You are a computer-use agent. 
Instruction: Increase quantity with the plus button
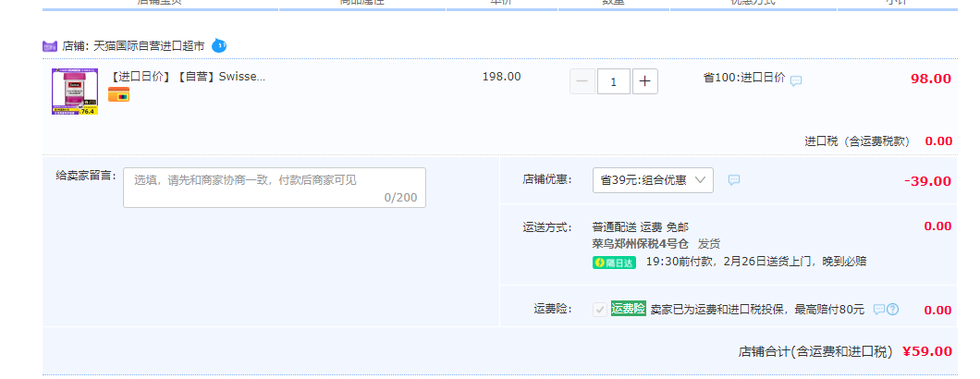click(x=645, y=81)
